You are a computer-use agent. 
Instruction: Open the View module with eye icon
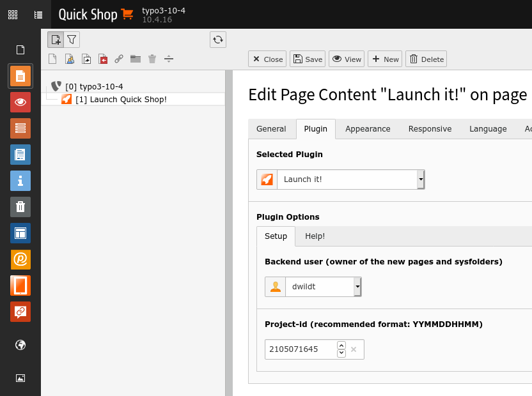click(20, 102)
